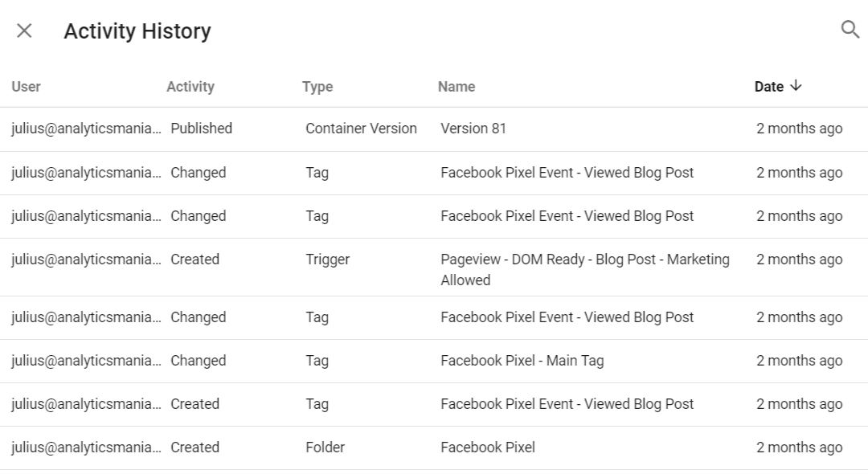868x474 pixels.
Task: Sort by the User column header
Action: tap(26, 87)
